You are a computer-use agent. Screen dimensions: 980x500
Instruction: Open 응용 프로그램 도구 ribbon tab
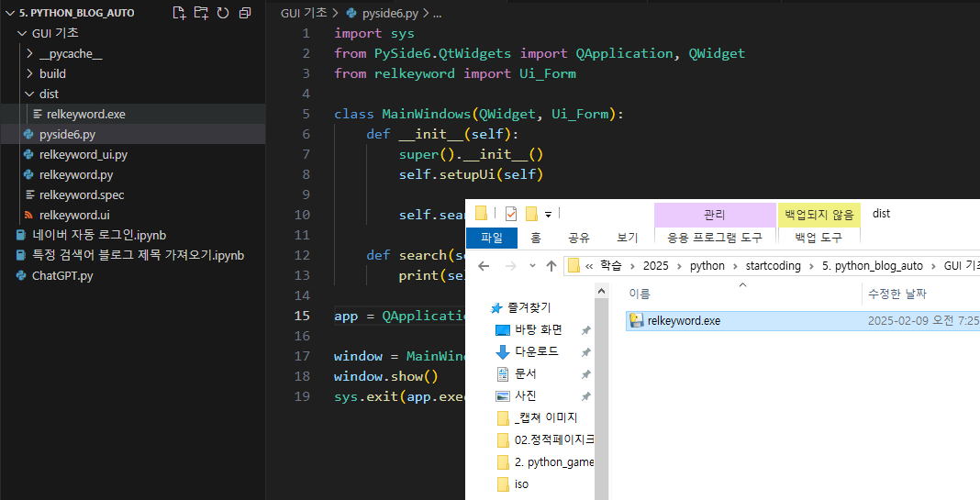click(715, 238)
